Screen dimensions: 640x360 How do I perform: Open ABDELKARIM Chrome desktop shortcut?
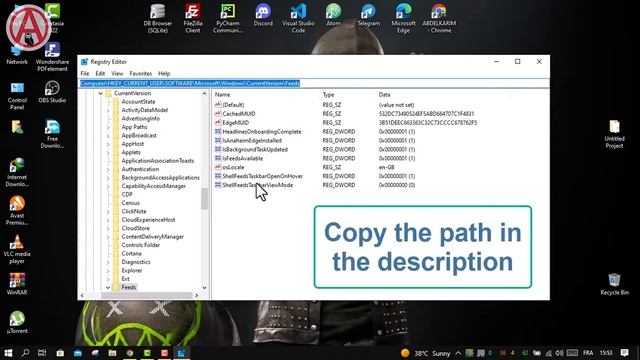click(x=439, y=18)
